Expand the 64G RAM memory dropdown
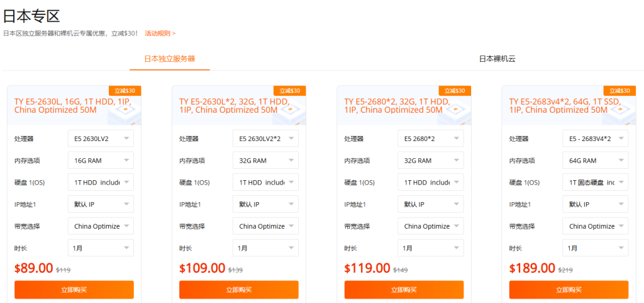The image size is (644, 303). point(596,161)
